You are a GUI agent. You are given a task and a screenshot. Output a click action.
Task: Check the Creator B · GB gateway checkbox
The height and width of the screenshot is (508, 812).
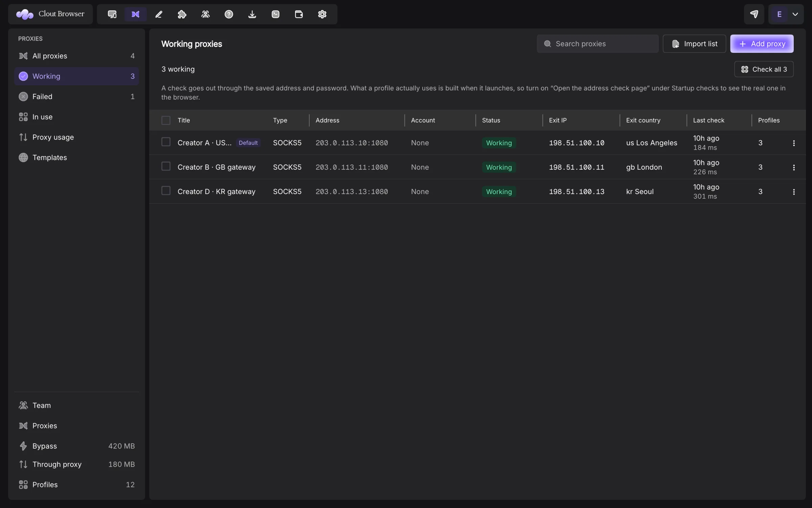coord(166,166)
